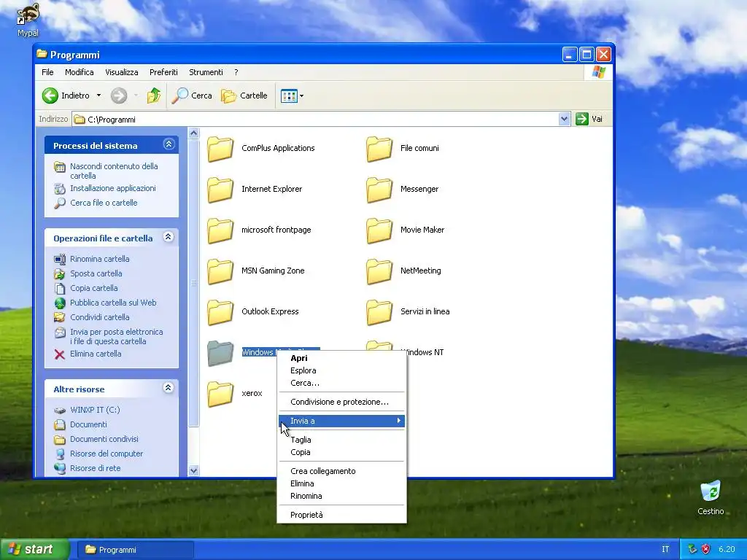Image resolution: width=747 pixels, height=560 pixels.
Task: Open the File menu
Action: pyautogui.click(x=47, y=72)
